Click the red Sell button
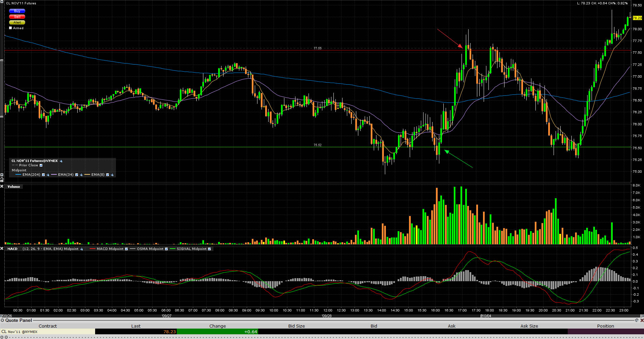 17,17
